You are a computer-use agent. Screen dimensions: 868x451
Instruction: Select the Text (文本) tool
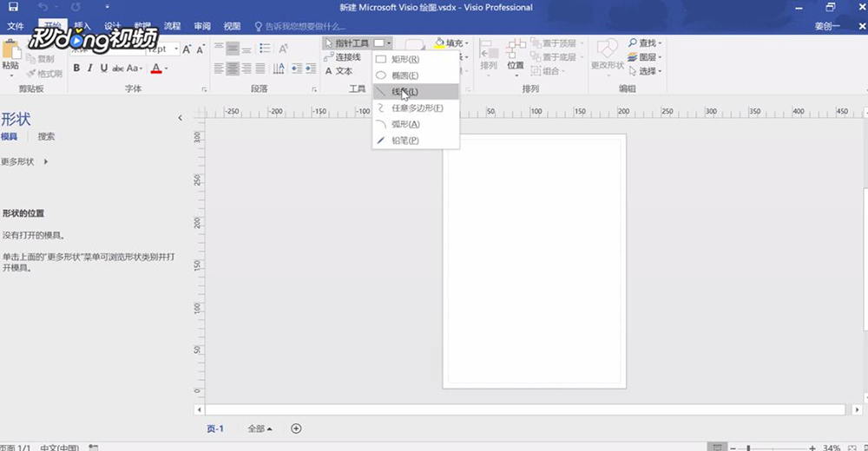pos(339,71)
